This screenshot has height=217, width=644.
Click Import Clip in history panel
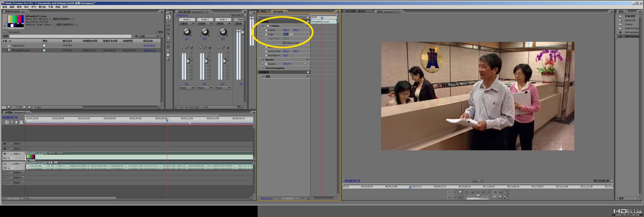630,20
